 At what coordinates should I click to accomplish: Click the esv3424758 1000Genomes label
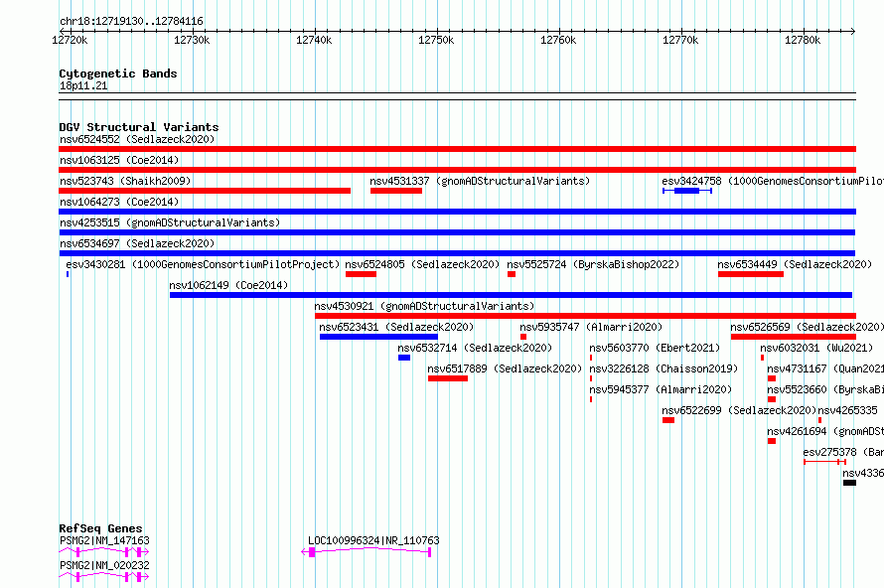[x=773, y=181]
